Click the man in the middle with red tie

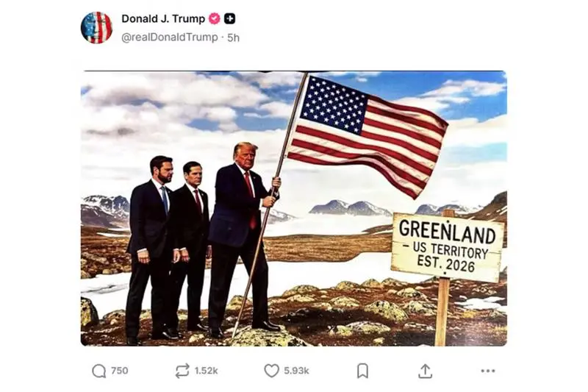[192, 246]
